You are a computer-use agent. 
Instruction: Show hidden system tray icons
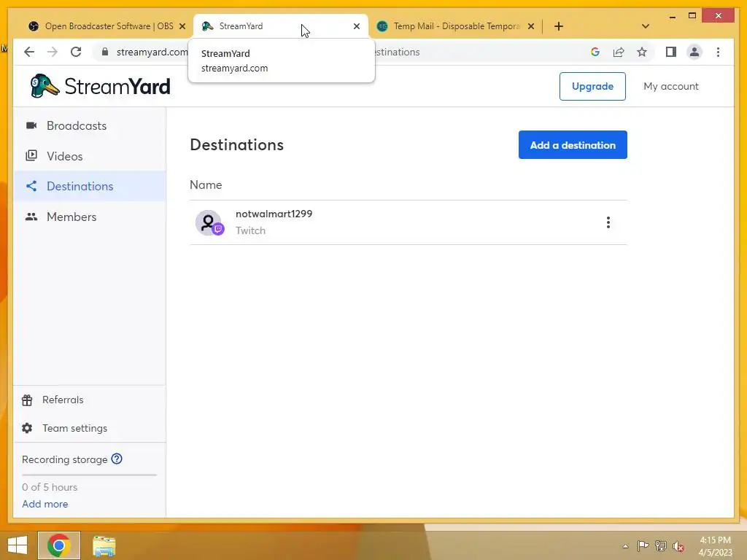click(625, 546)
